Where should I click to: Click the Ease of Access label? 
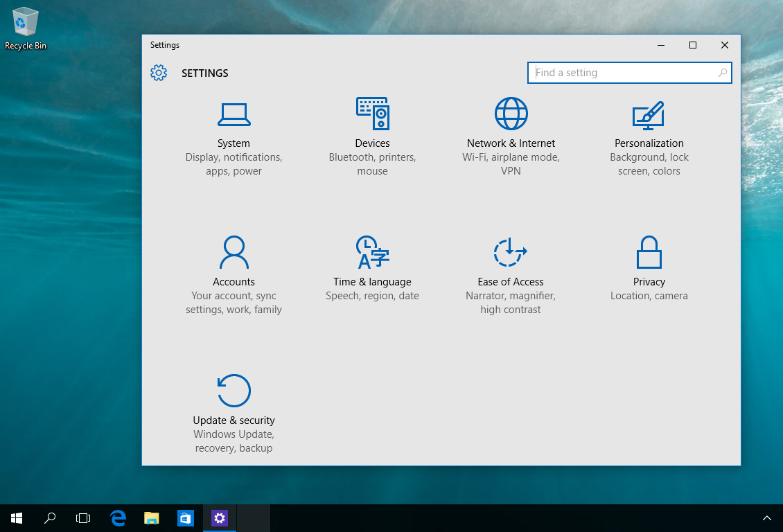point(511,282)
